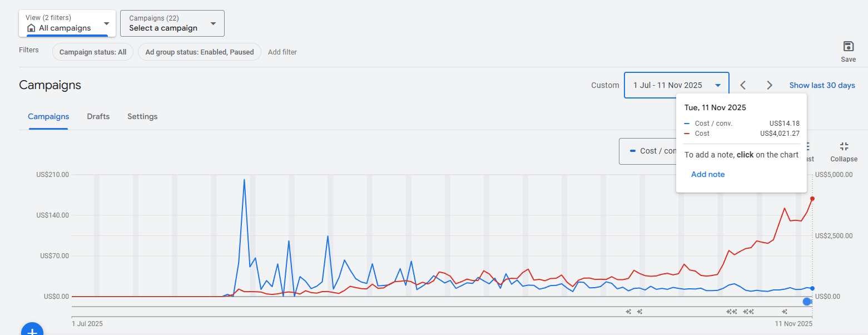The height and width of the screenshot is (335, 868).
Task: Edit the Ad group status filter chip
Action: pyautogui.click(x=199, y=52)
